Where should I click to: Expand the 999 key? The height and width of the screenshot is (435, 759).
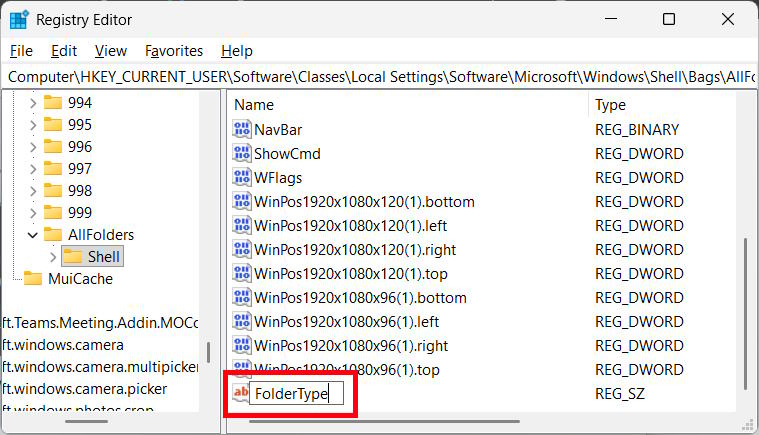[x=33, y=212]
